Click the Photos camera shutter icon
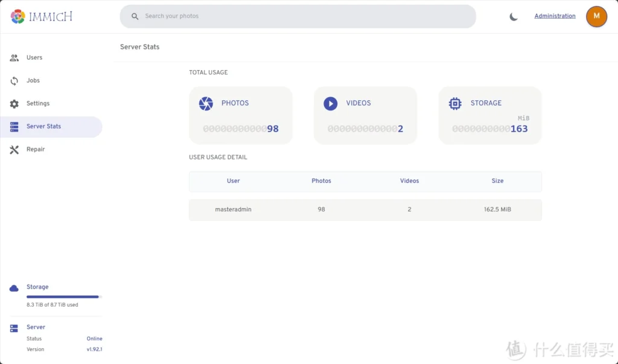Screen dimensions: 618x364 pyautogui.click(x=206, y=104)
